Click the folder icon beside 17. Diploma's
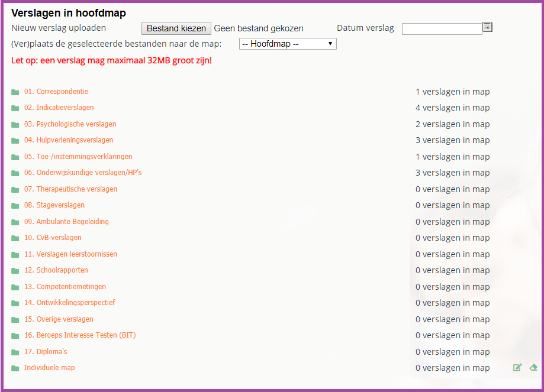544x392 pixels. click(x=15, y=352)
